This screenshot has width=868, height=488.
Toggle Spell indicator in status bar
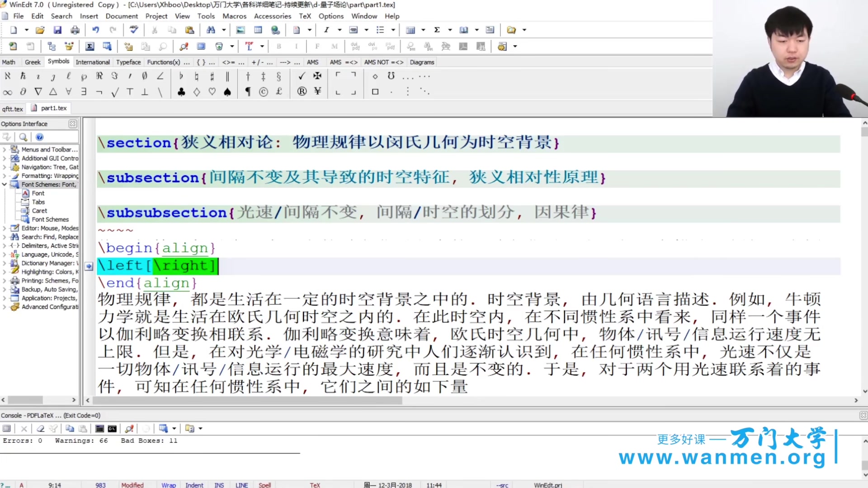264,485
